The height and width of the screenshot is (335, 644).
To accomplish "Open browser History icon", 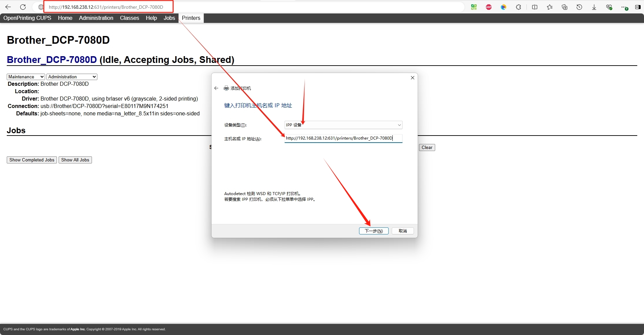I will click(x=579, y=7).
